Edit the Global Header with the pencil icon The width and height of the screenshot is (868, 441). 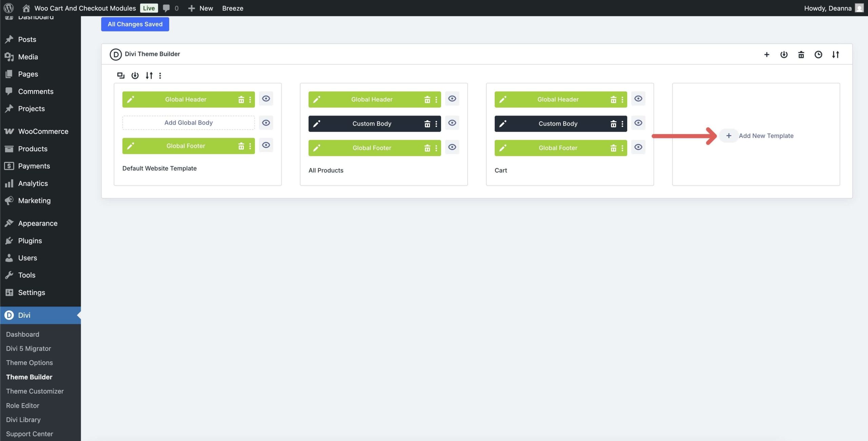click(130, 99)
